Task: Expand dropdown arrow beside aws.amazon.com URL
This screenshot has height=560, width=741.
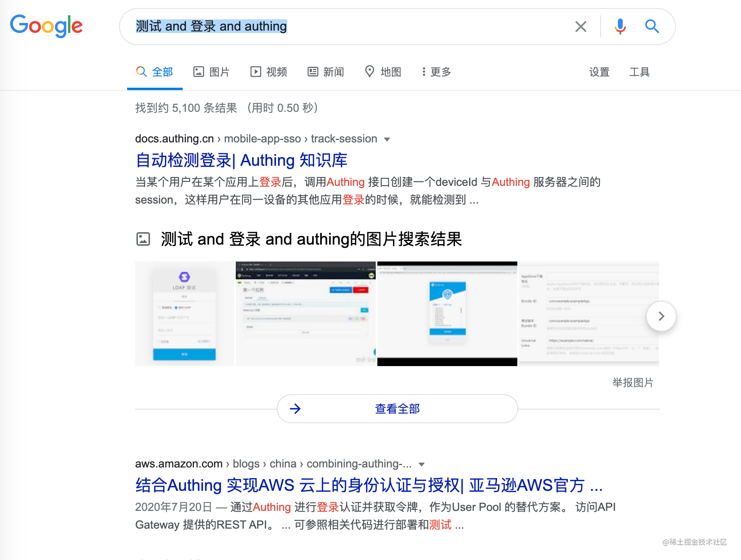Action: pos(422,464)
